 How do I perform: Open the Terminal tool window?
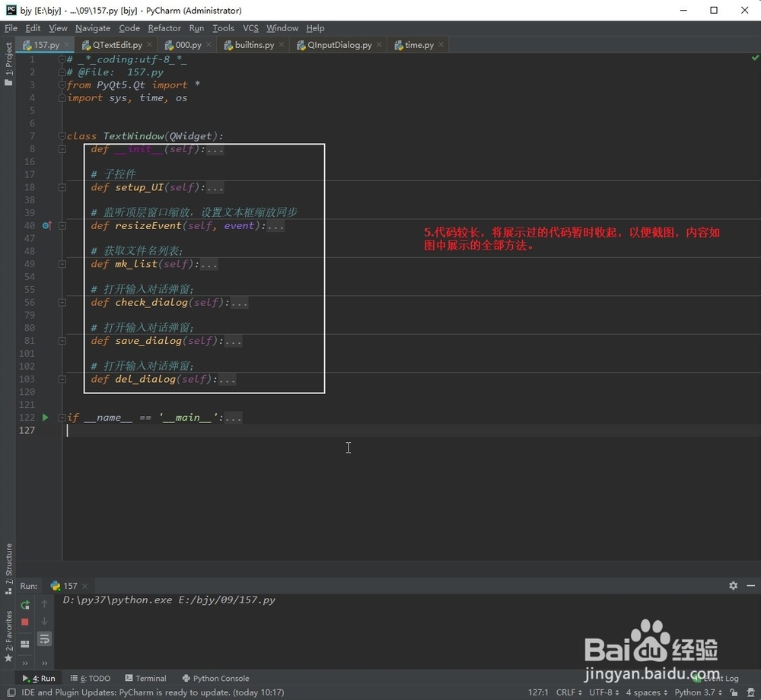point(145,678)
